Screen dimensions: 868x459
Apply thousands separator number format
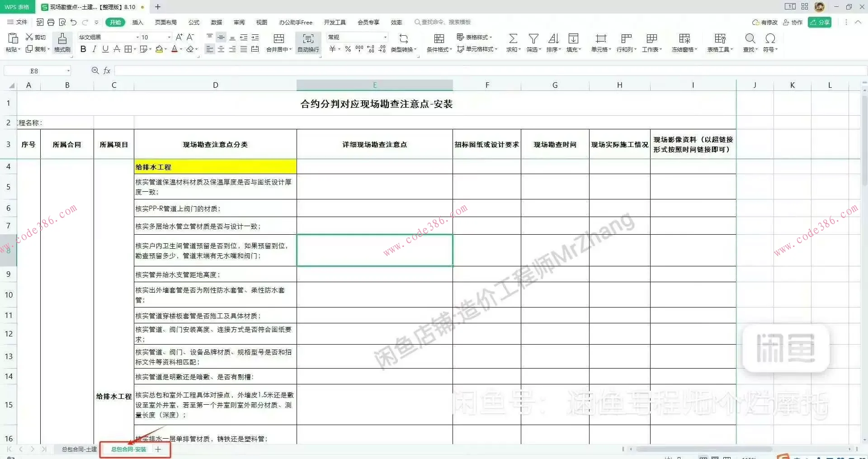[359, 49]
